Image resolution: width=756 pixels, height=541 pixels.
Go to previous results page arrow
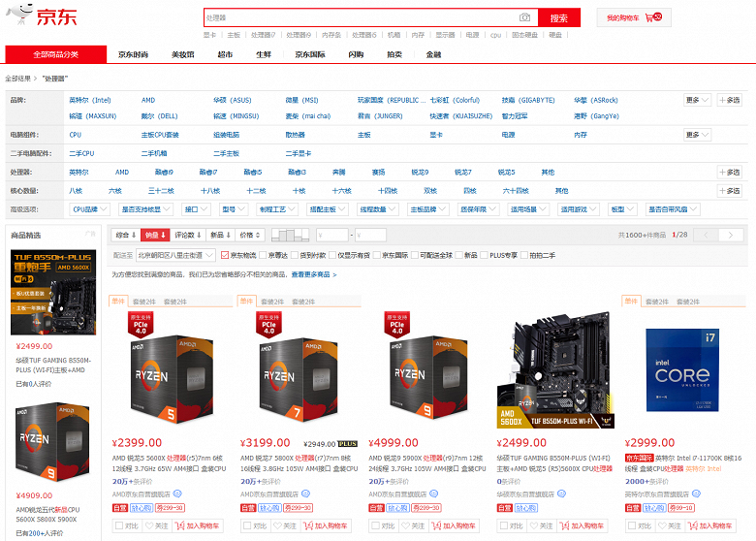[706, 235]
